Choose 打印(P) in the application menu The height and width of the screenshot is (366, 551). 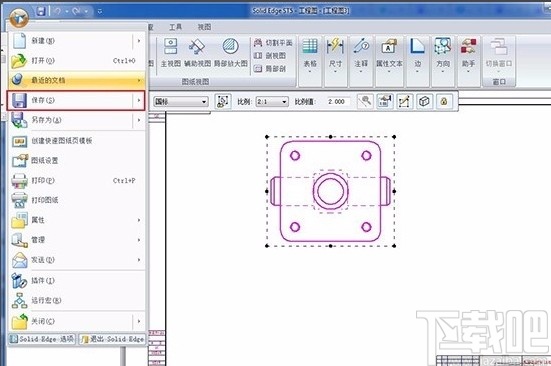tap(77, 181)
